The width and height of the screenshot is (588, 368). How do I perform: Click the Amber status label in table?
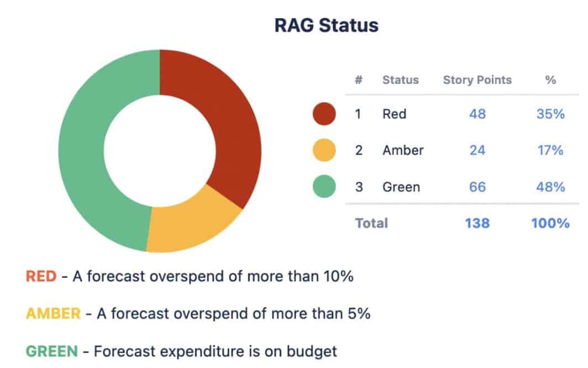[403, 150]
